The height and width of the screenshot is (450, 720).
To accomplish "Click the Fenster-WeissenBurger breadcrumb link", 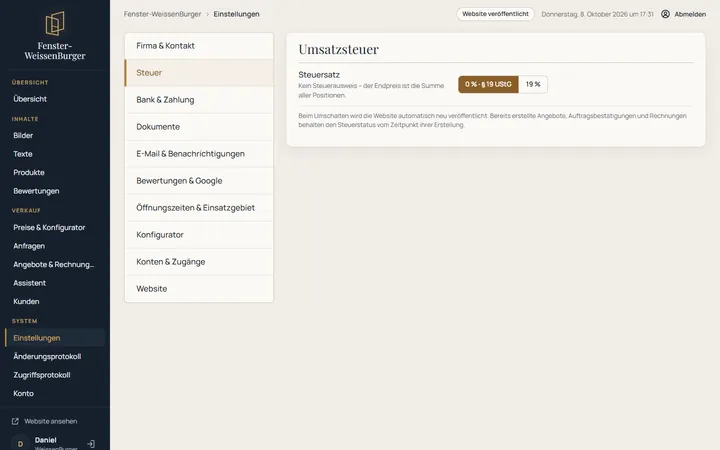I will (x=162, y=14).
